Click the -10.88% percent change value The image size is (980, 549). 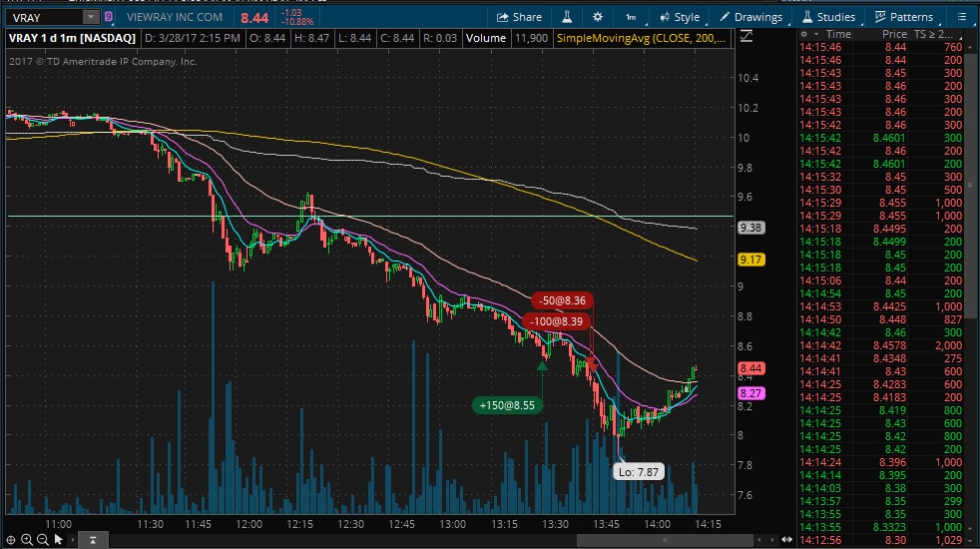click(x=296, y=22)
